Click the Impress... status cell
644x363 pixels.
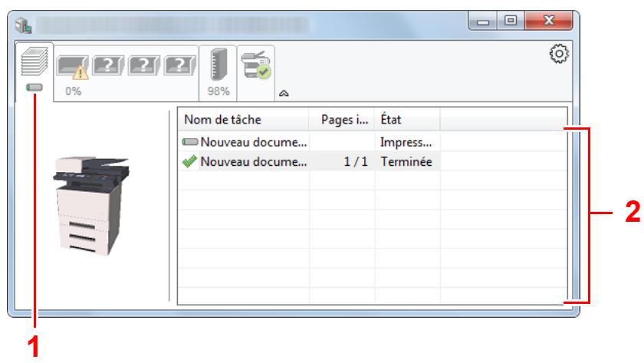pos(406,142)
